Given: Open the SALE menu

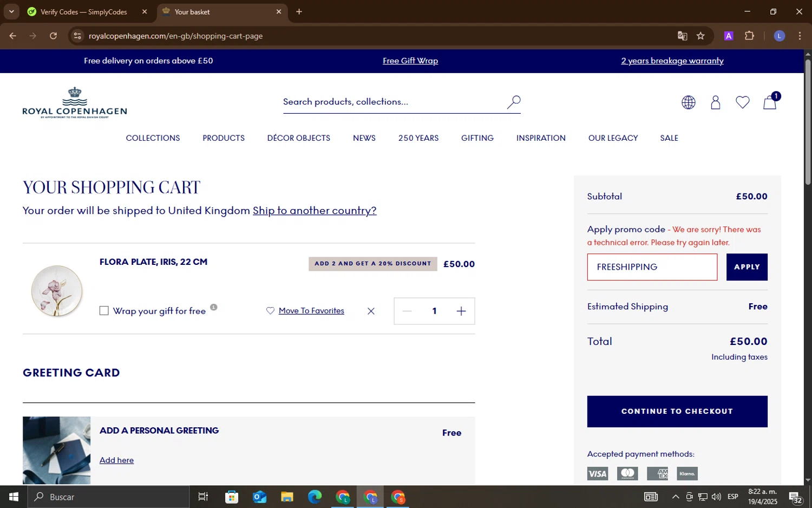Looking at the screenshot, I should tap(669, 138).
